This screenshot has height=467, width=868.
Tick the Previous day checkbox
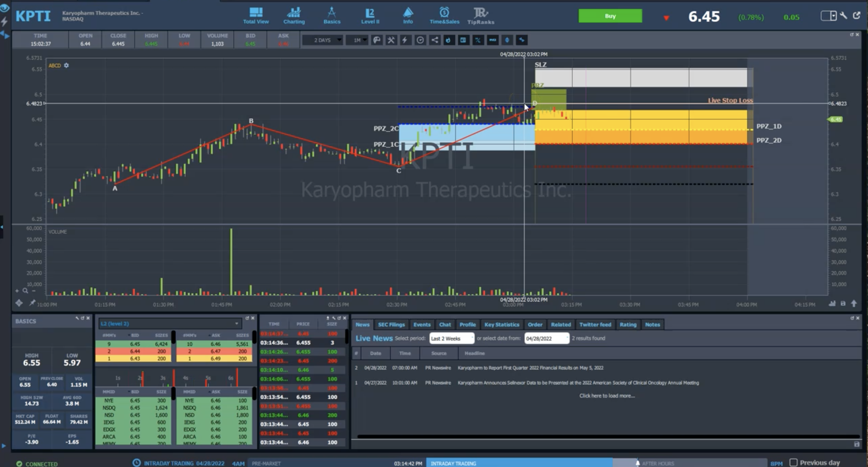pyautogui.click(x=794, y=462)
